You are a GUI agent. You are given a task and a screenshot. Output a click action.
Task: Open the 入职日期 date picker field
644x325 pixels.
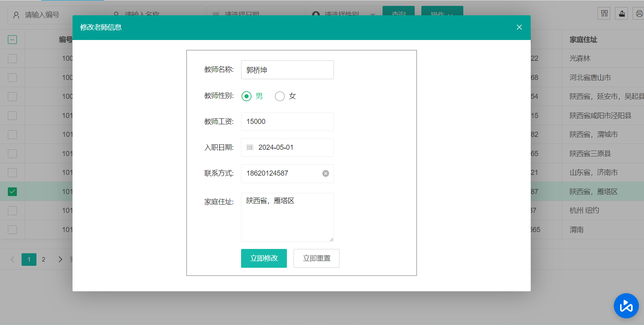(x=287, y=147)
